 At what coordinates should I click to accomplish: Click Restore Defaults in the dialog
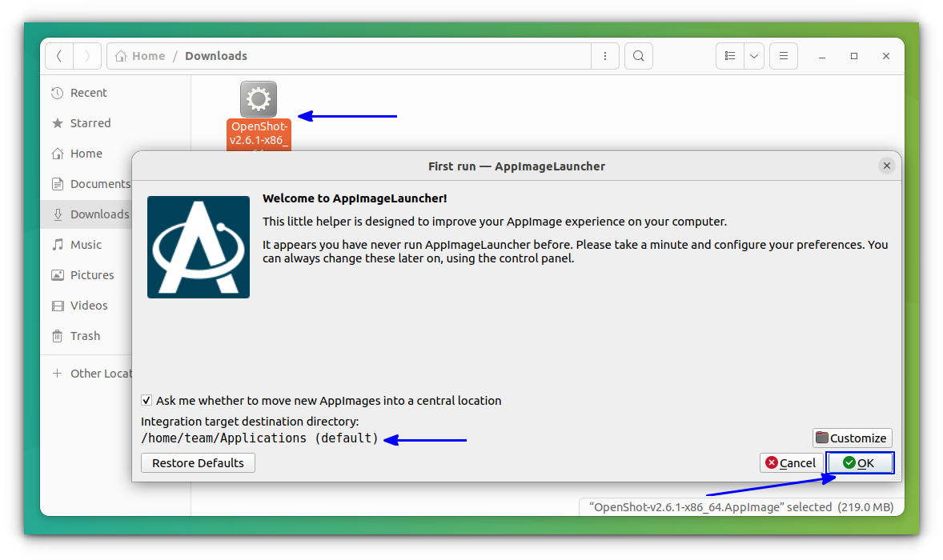[197, 462]
